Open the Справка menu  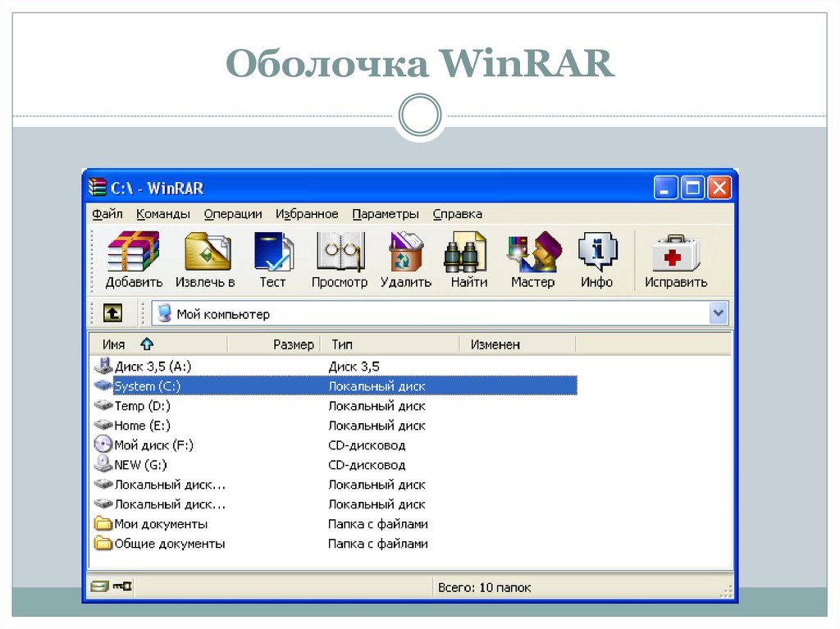point(458,214)
